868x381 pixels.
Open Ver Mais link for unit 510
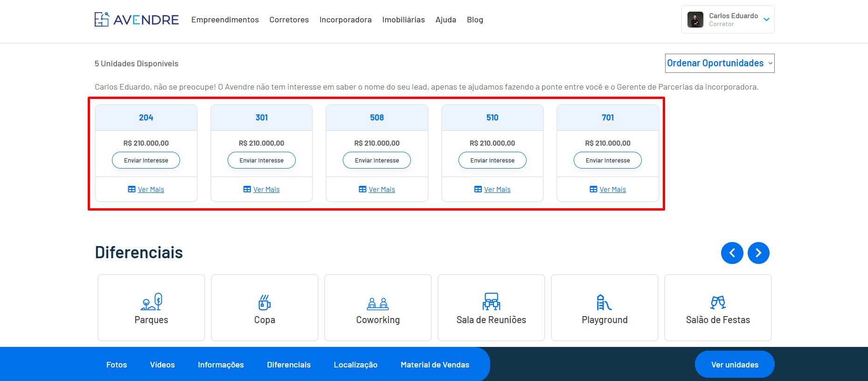497,190
